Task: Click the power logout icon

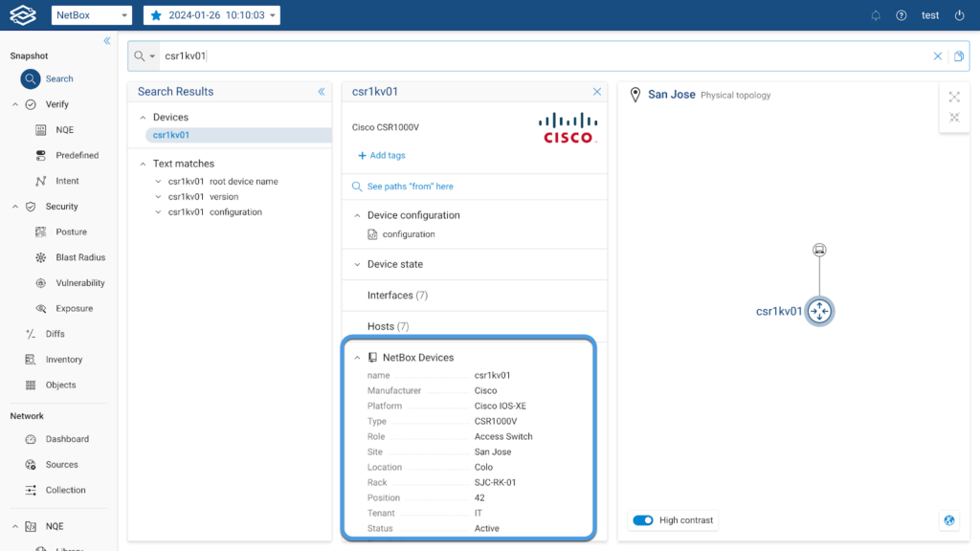Action: point(959,15)
